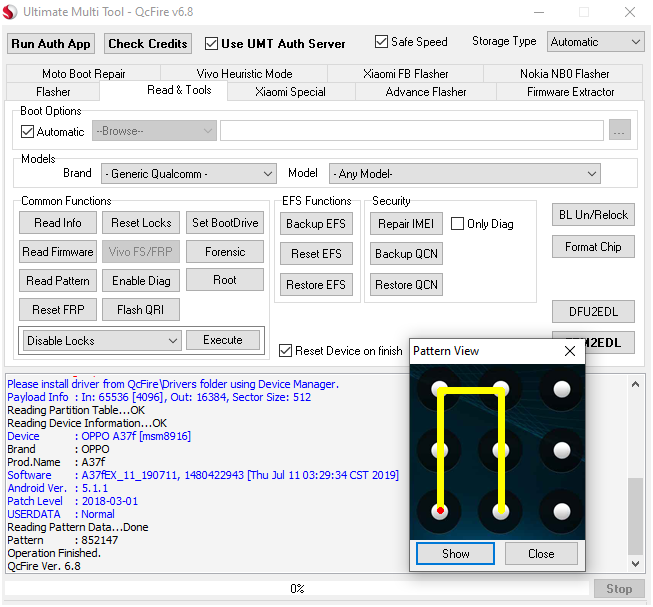The height and width of the screenshot is (607, 653).
Task: Open the Firmware Extractor tab
Action: click(x=570, y=92)
